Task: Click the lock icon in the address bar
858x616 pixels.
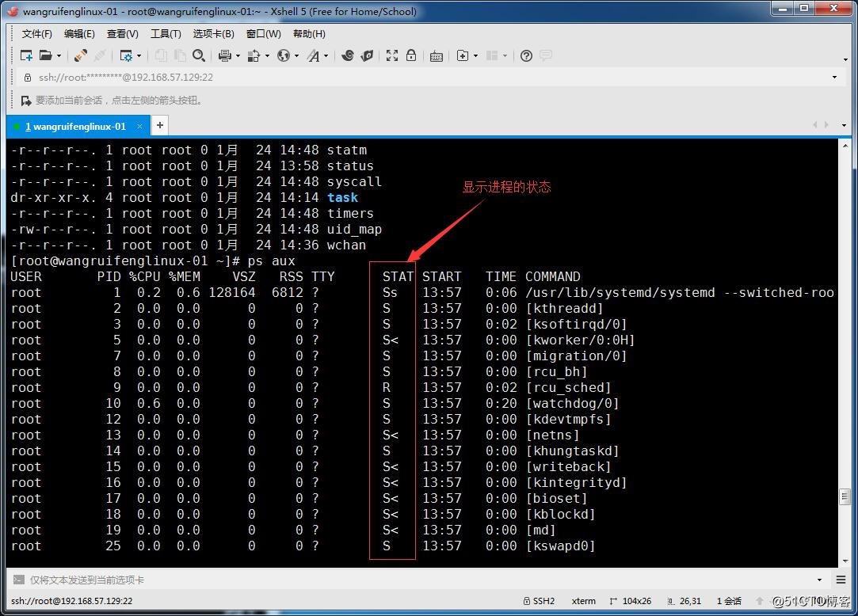Action: (x=28, y=78)
